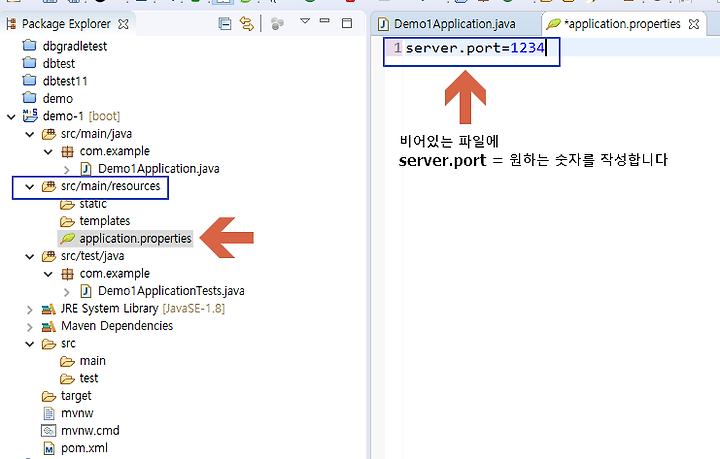Select the test folder under src
Image resolution: width=720 pixels, height=459 pixels.
89,378
